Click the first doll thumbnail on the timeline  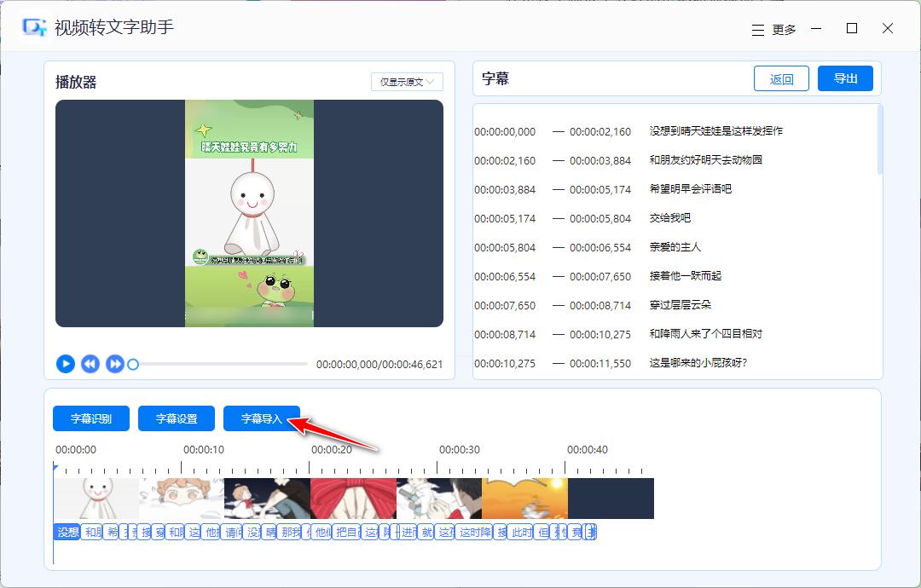96,498
